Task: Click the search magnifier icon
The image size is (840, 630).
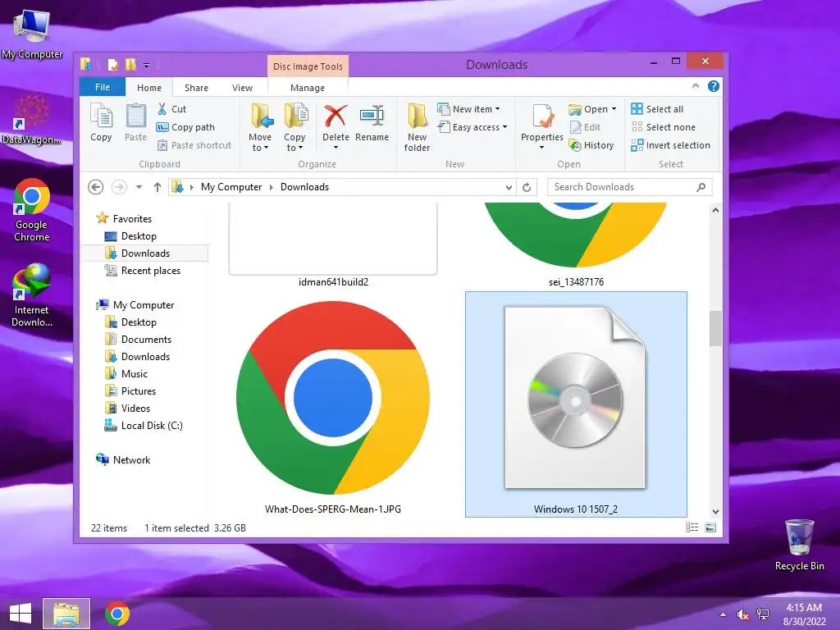Action: pyautogui.click(x=701, y=187)
